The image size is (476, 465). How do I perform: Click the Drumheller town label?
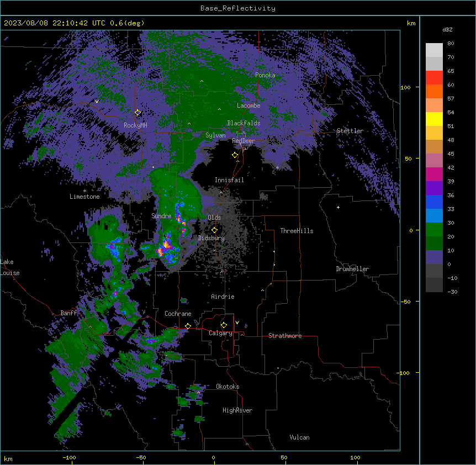click(x=352, y=269)
